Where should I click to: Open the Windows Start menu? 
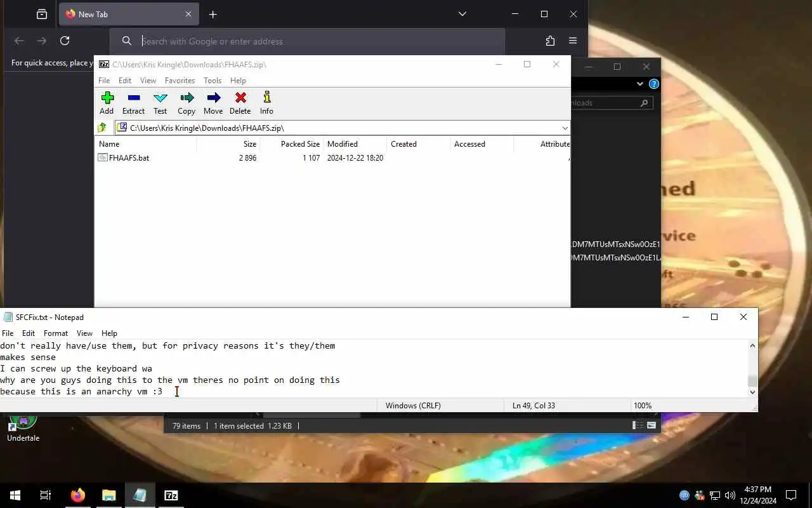(x=15, y=495)
